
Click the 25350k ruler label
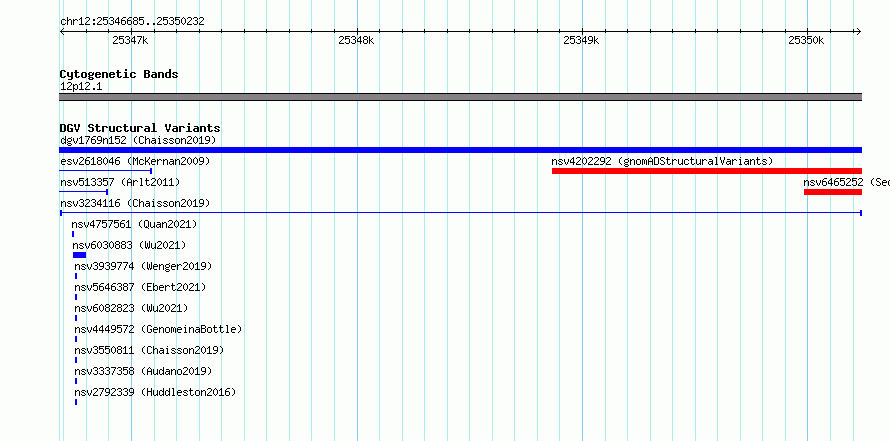click(x=806, y=40)
